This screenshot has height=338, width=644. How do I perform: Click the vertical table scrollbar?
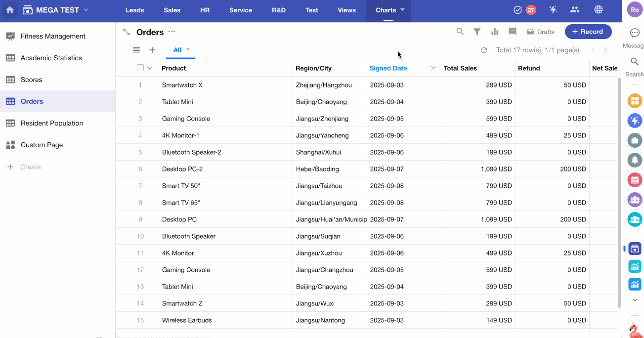click(619, 193)
